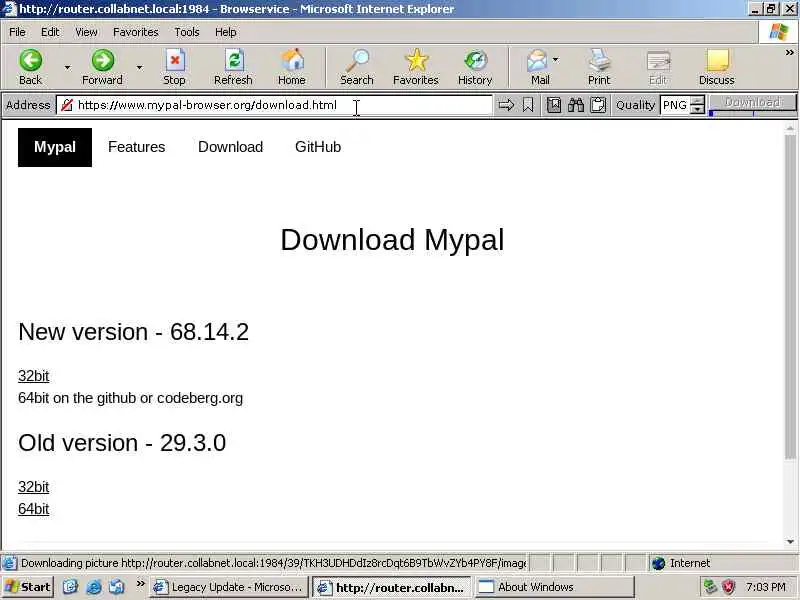This screenshot has height=600, width=800.
Task: Click the 'Download Mypal' heading
Action: (392, 240)
